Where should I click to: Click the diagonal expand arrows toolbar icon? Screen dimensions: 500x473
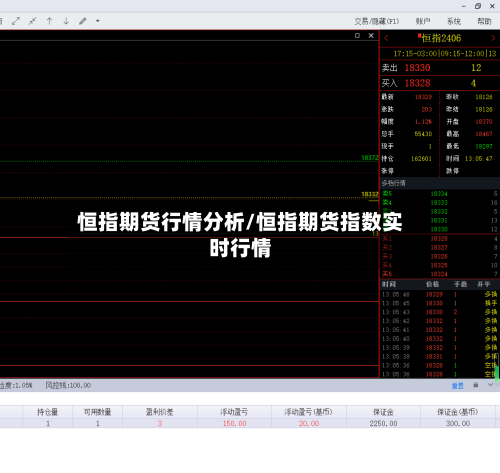[16, 21]
